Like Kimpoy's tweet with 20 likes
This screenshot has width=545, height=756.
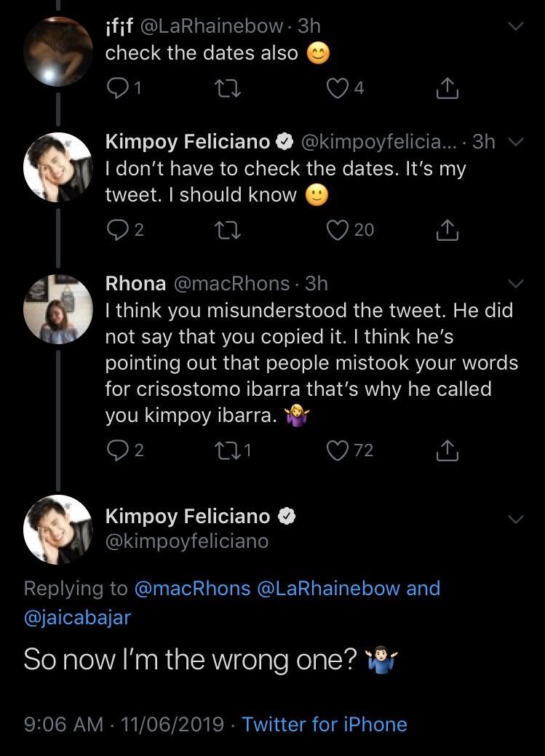(338, 230)
